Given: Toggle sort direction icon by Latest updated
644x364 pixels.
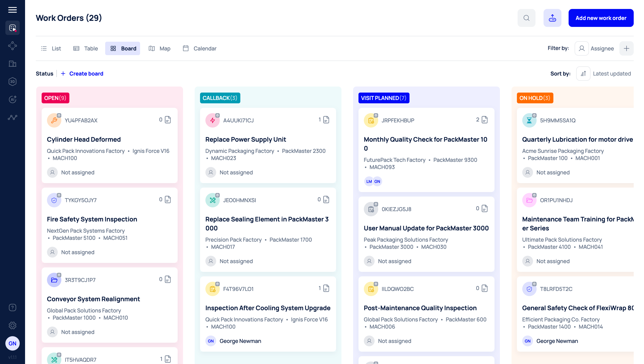Looking at the screenshot, I should 583,74.
